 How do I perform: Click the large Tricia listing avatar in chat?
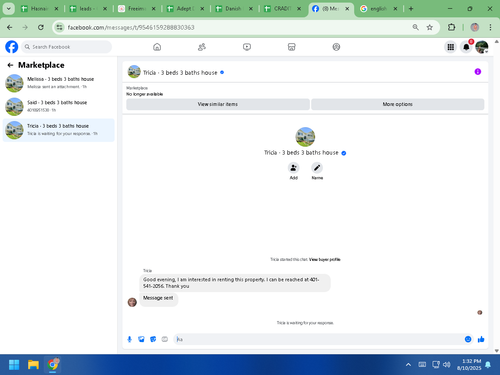(x=305, y=137)
